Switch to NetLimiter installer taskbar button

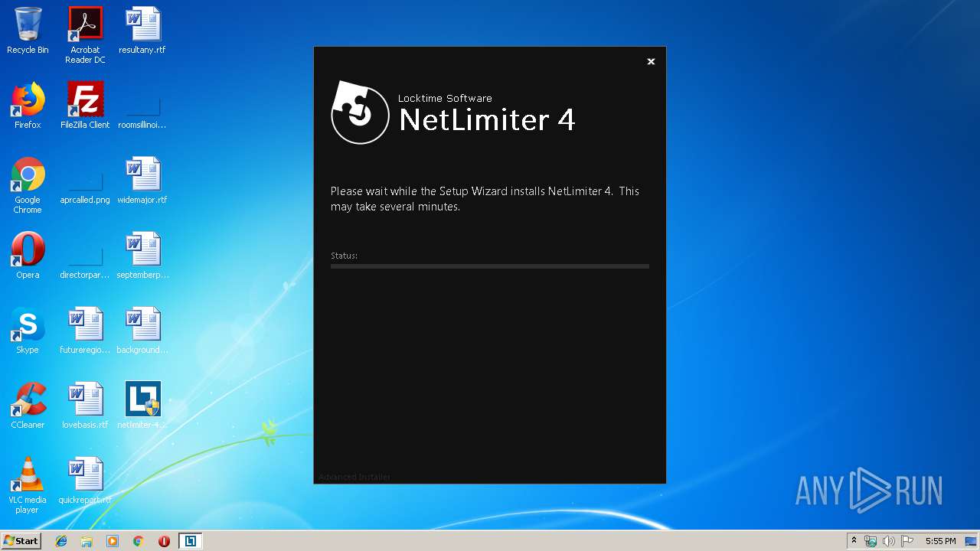point(190,541)
